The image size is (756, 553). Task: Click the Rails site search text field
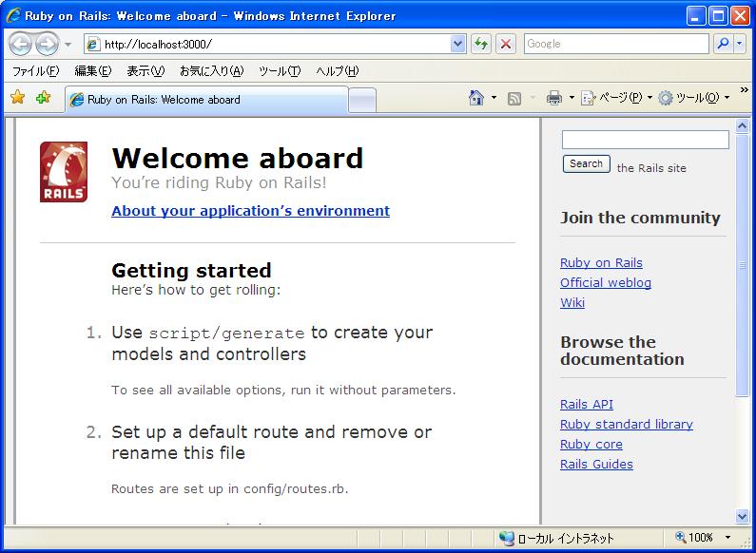tap(645, 140)
